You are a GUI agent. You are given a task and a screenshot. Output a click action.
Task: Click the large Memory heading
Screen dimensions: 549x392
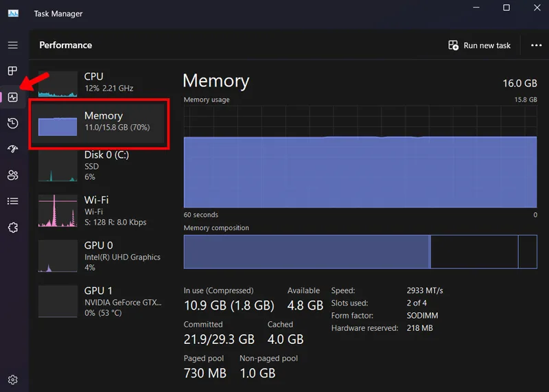215,81
